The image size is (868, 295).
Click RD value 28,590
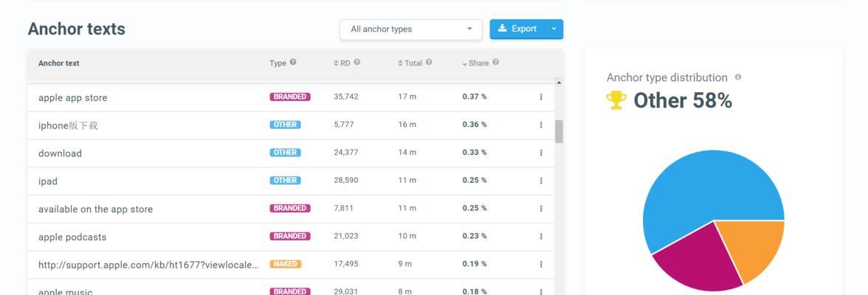346,181
